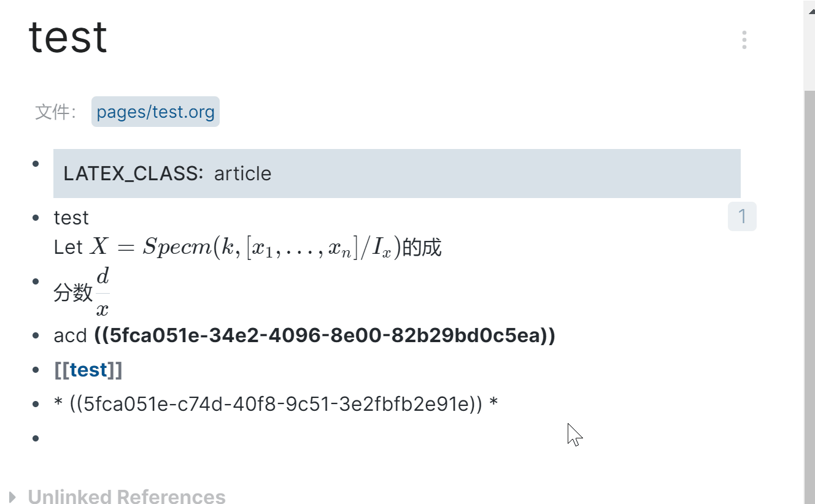Open block reference ((5fca051e-34e2-4096-8e00-82b29bd0c5ea))
Viewport: 815px width, 504px height.
325,336
